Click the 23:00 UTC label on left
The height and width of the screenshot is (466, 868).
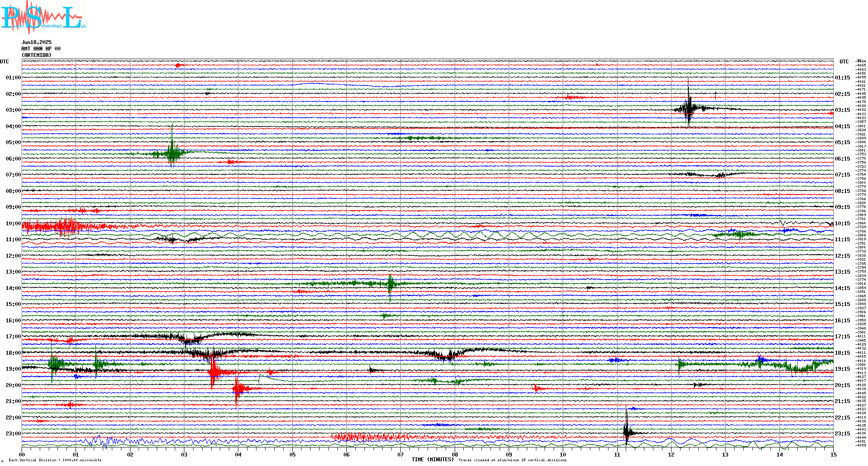[13, 434]
